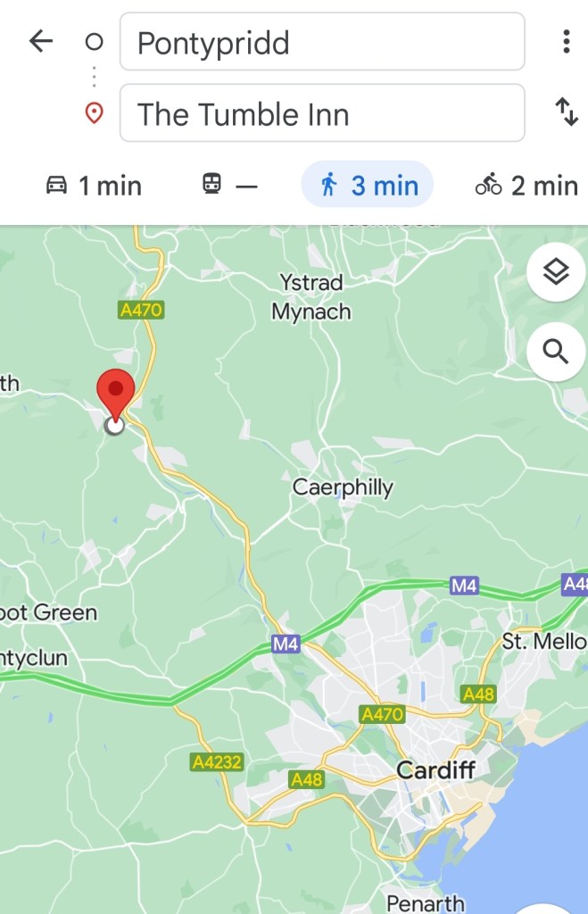
Task: Tap the Cardiff label on the map
Action: (x=435, y=769)
